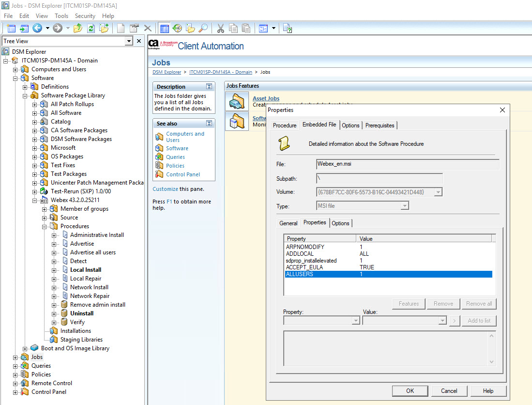532x405 pixels.
Task: Click the Properties sheet icon in toolbar
Action: tap(135, 28)
